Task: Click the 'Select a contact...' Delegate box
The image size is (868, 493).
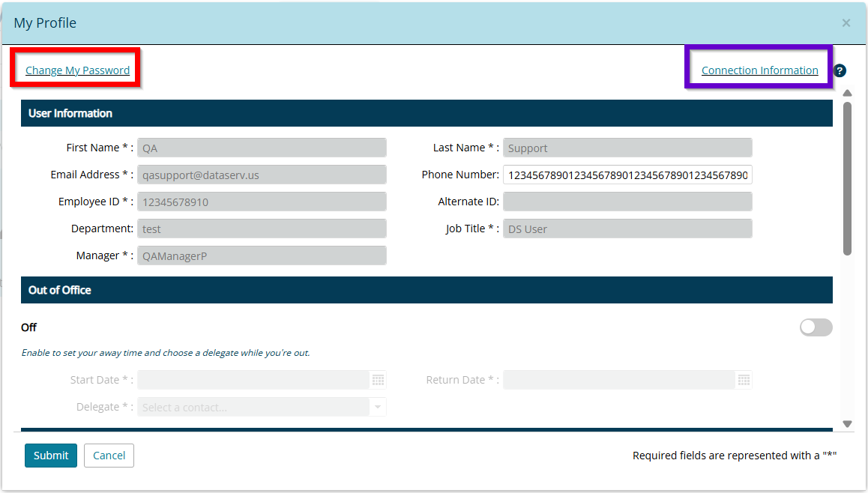Action: [253, 408]
